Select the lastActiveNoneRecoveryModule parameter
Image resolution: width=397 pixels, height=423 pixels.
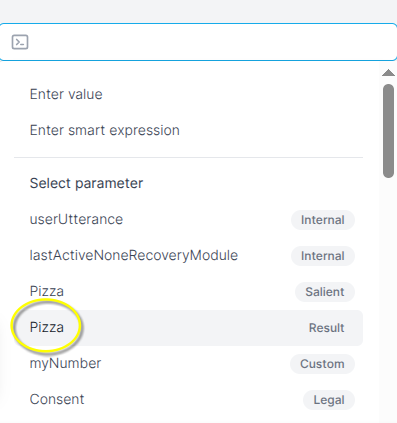pyautogui.click(x=188, y=256)
